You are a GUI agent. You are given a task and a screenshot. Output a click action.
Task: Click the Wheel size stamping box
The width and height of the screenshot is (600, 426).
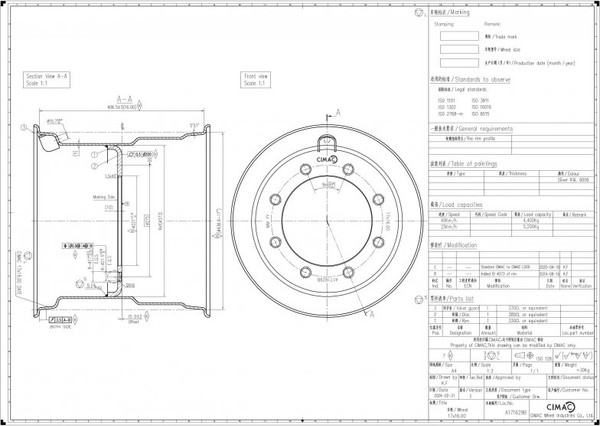[458, 47]
